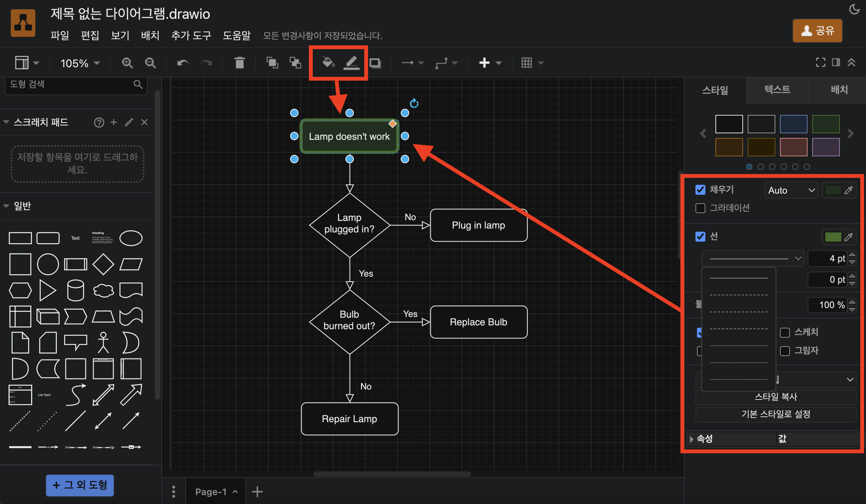Collapse the toolbar with double chevron

pyautogui.click(x=851, y=62)
